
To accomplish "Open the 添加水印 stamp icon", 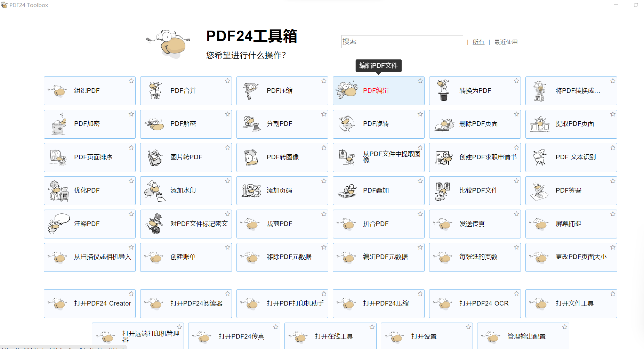I will (155, 190).
